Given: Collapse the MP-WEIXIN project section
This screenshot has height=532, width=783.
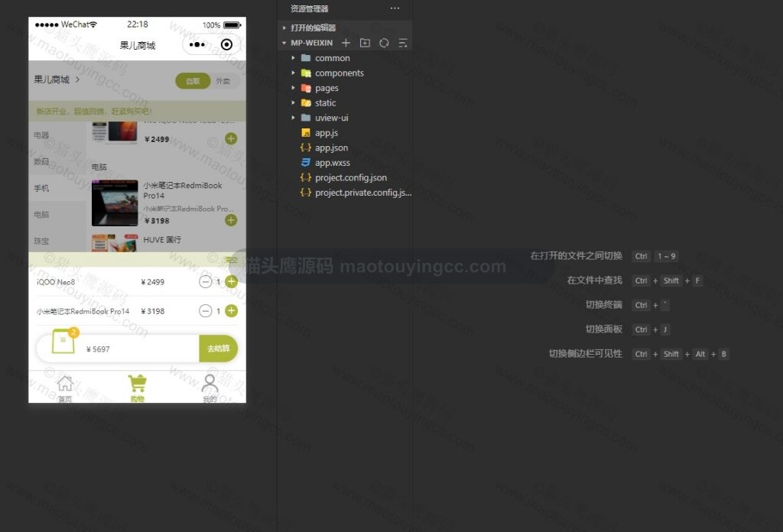Looking at the screenshot, I should [x=312, y=43].
